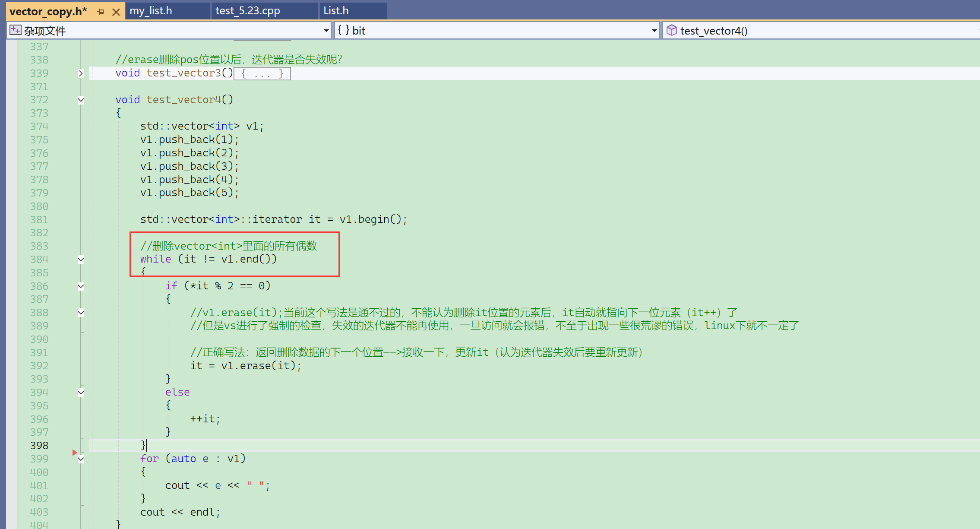This screenshot has height=529, width=980.
Task: Collapse the if (*it % 2 == 0) block
Action: click(x=81, y=286)
